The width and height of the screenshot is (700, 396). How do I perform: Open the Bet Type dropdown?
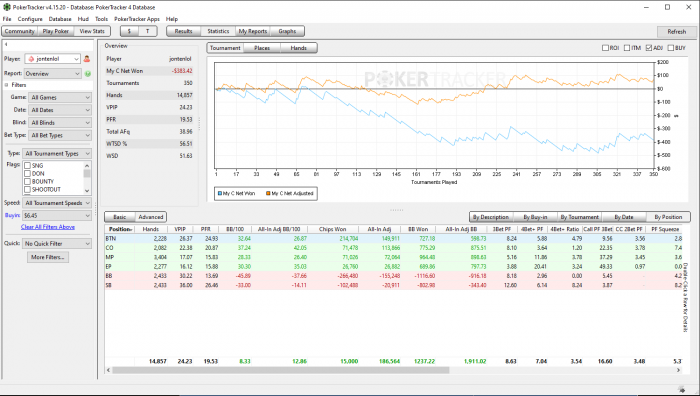(x=59, y=135)
